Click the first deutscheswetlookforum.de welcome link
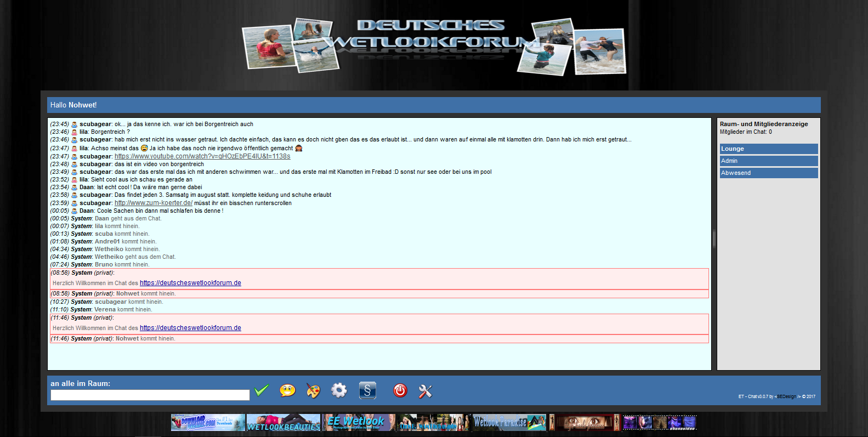 tap(190, 283)
